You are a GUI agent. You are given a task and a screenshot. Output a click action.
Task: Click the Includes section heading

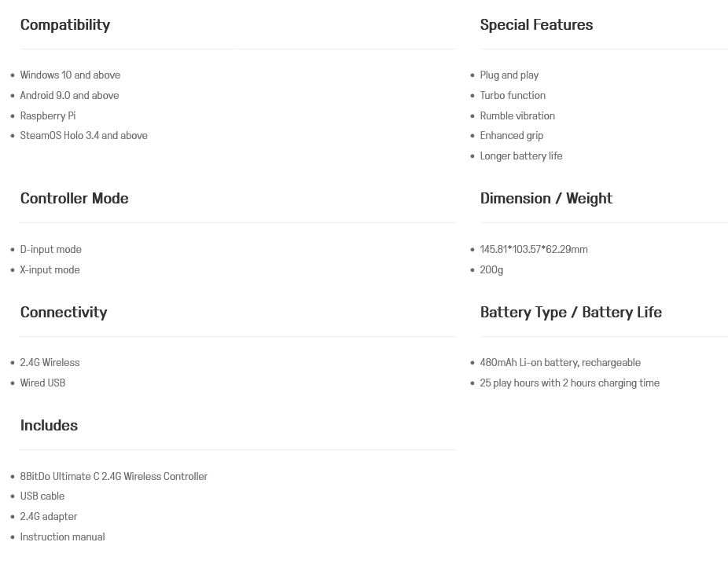49,426
